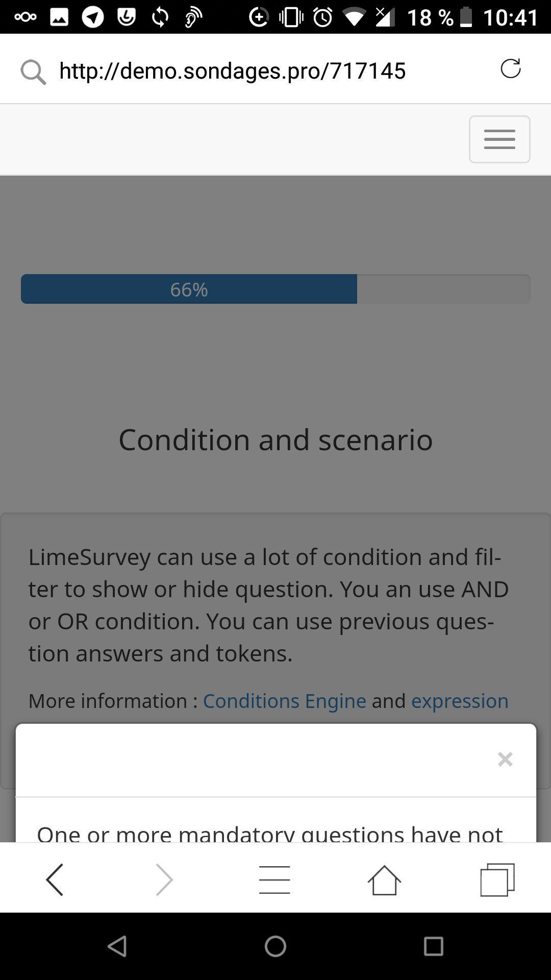The image size is (551, 980).
Task: Tap the Wi-Fi status icon
Action: click(354, 17)
